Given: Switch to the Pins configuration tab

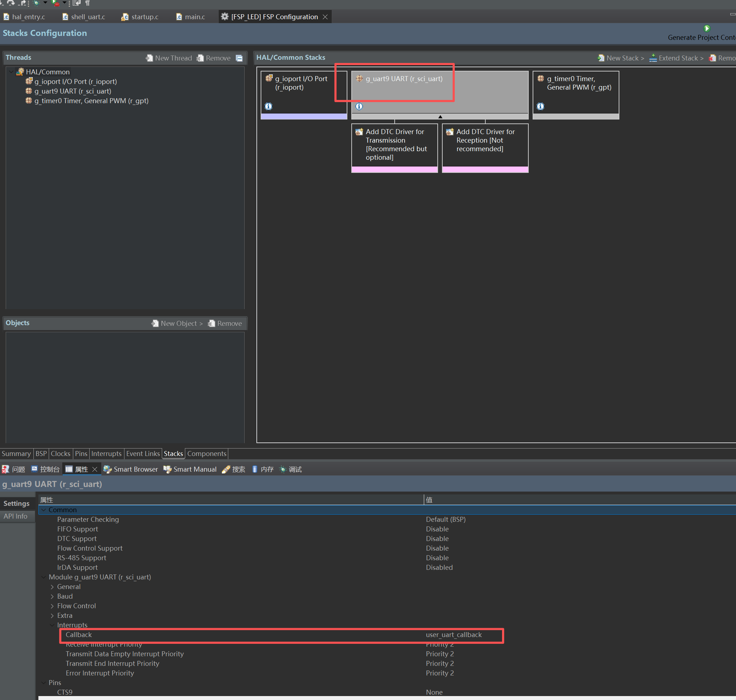Looking at the screenshot, I should [81, 454].
